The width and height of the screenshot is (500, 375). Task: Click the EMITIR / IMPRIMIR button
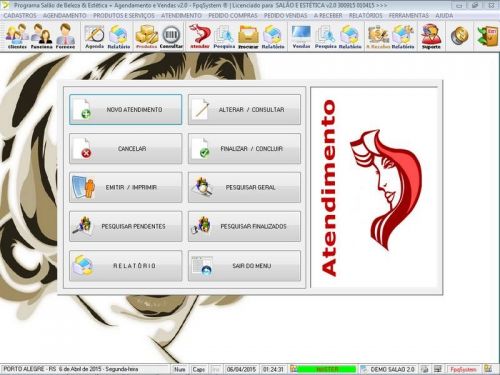pyautogui.click(x=126, y=187)
